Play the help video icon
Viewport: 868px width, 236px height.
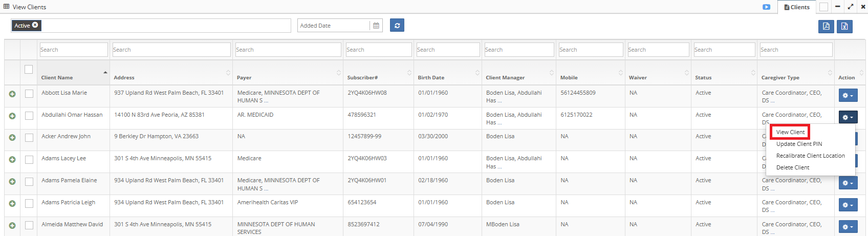click(x=766, y=7)
